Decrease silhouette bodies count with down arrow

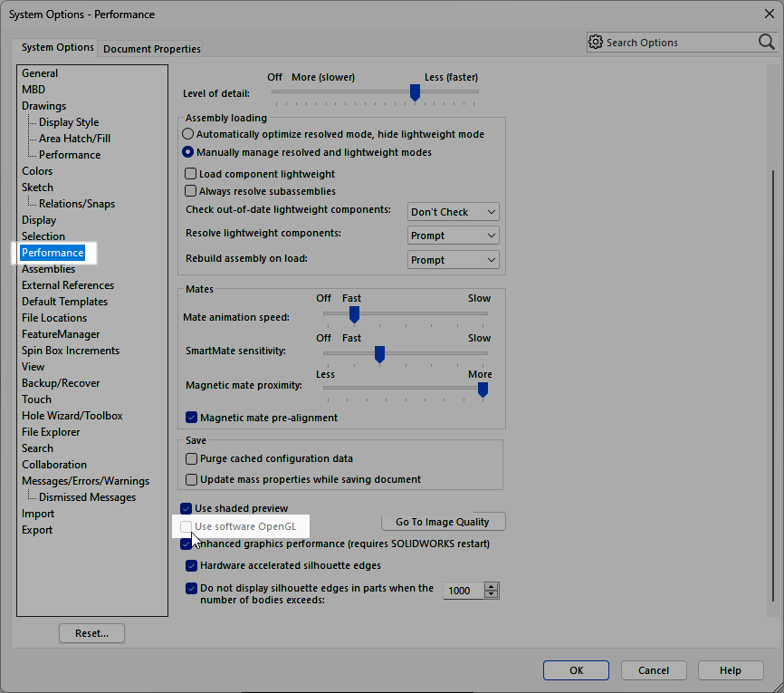492,594
